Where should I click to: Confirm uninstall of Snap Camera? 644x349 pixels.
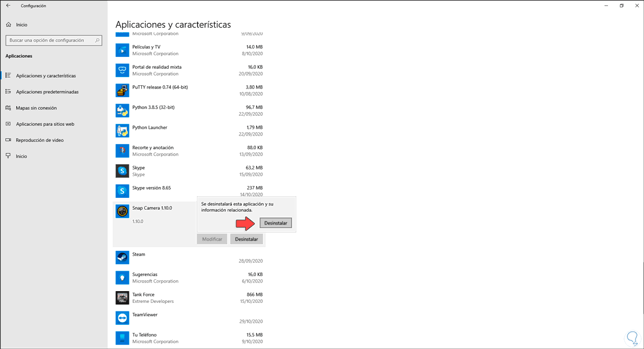275,222
